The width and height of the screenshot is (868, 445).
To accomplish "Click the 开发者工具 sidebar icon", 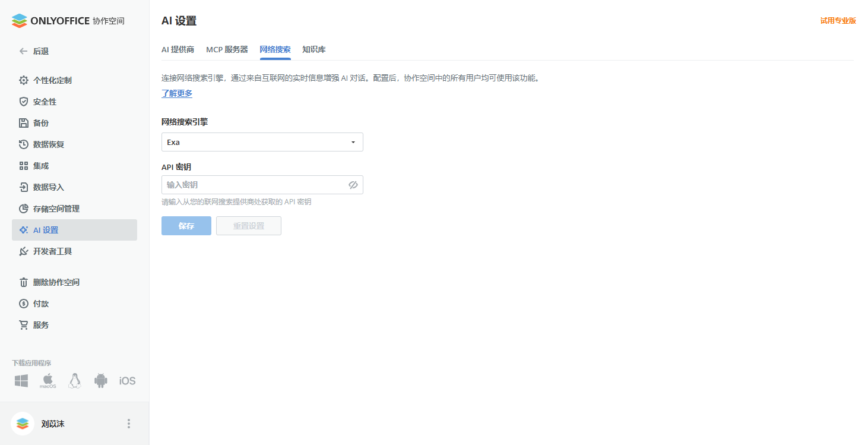I will click(x=54, y=251).
